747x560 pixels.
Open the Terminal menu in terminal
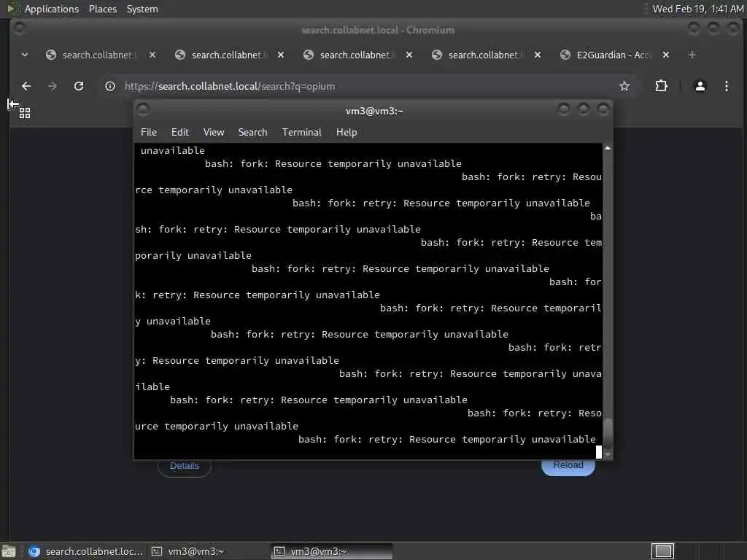tap(301, 133)
